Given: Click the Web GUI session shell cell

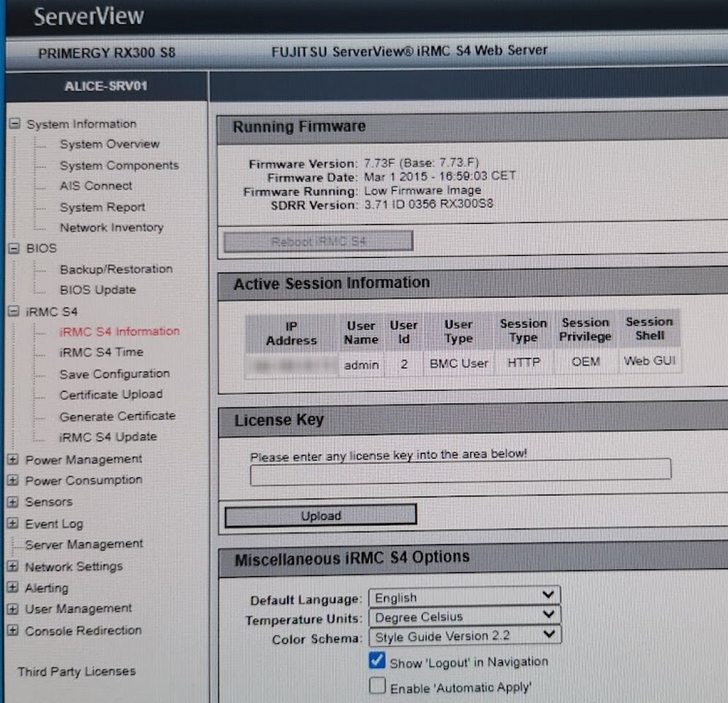Looking at the screenshot, I should pyautogui.click(x=649, y=361).
